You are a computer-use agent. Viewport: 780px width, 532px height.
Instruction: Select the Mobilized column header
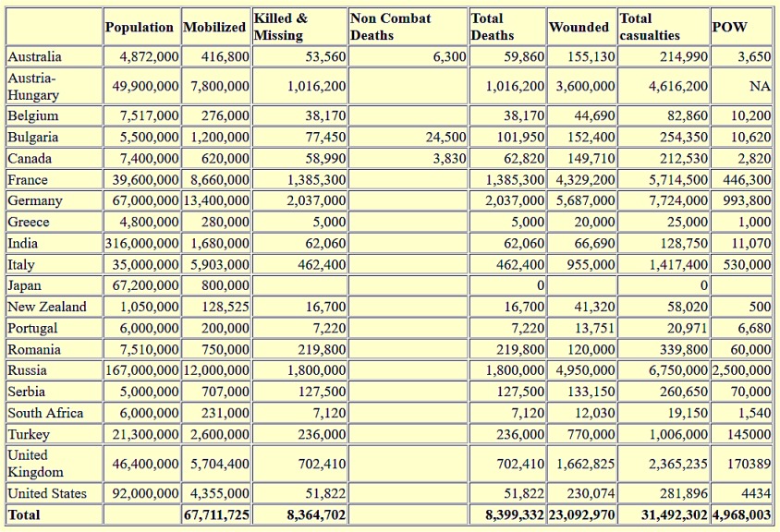coord(216,27)
